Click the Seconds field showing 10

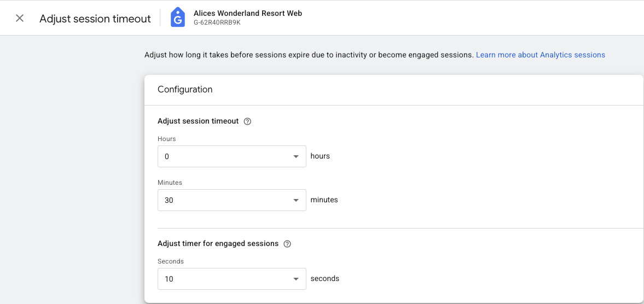click(x=224, y=279)
